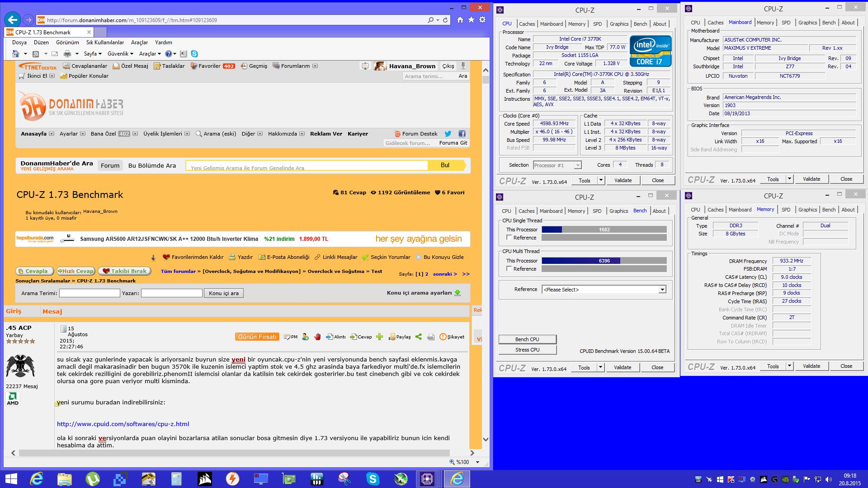
Task: Click the Stress CPU button
Action: coord(527,350)
